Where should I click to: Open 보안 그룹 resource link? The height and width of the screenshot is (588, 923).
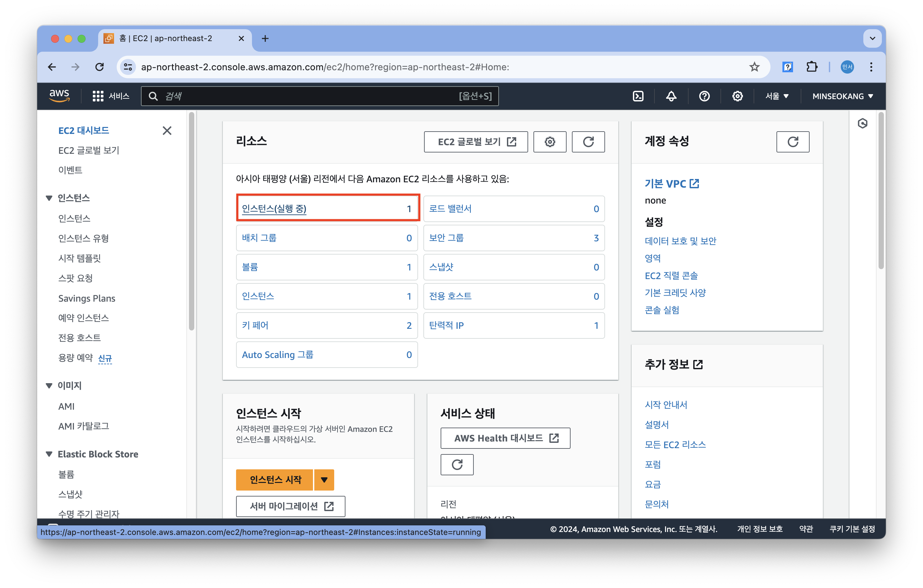point(446,238)
